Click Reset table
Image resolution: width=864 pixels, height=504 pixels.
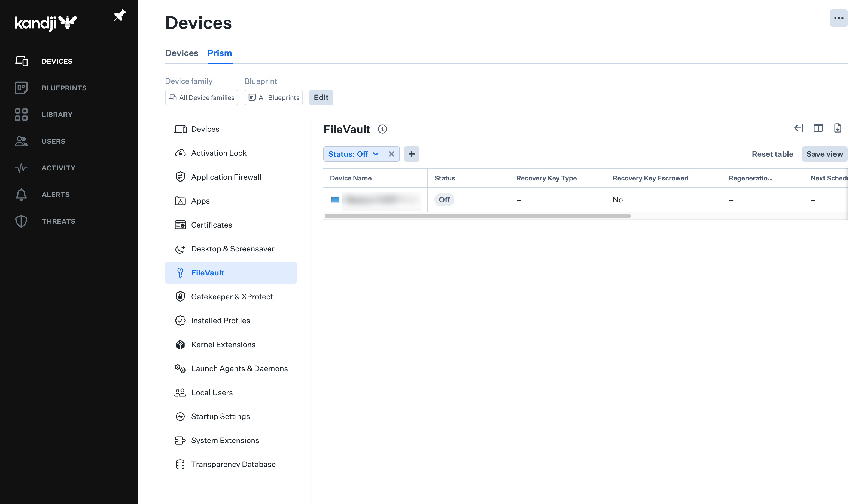coord(772,154)
